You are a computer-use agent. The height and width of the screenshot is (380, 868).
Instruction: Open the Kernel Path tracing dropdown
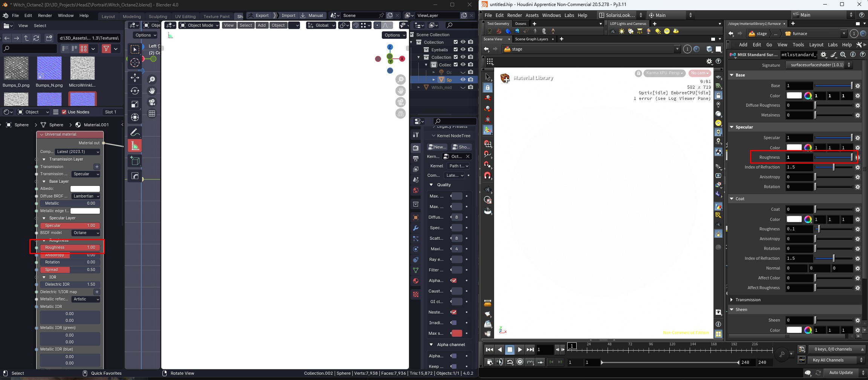point(458,166)
